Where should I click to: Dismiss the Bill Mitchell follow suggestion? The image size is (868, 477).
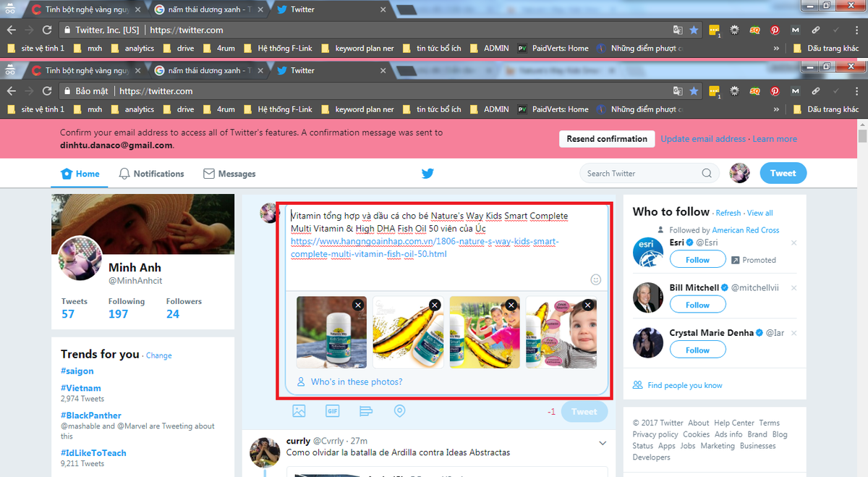click(793, 287)
